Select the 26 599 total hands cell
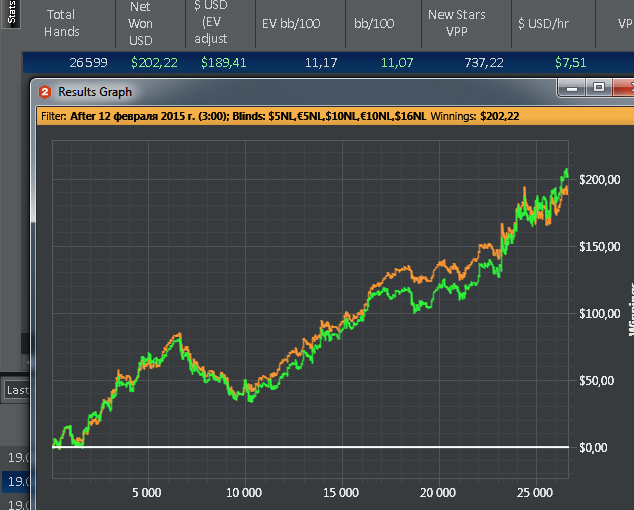 click(x=88, y=63)
